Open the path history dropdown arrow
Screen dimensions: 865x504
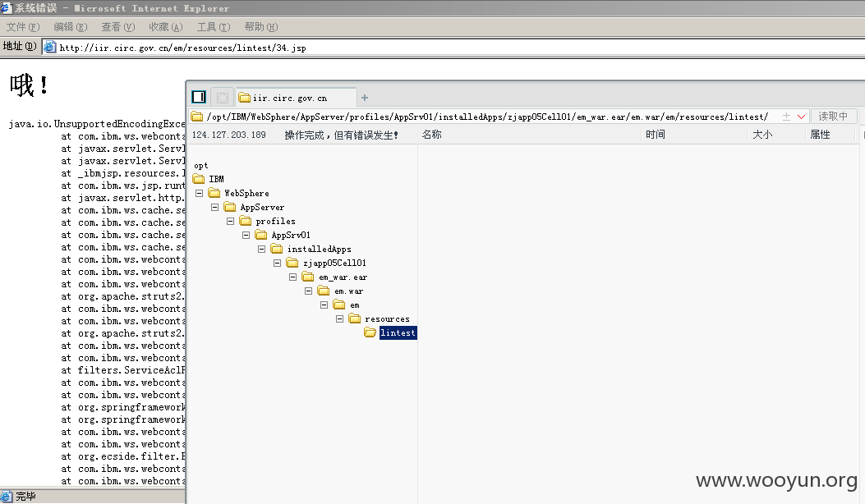click(x=801, y=117)
